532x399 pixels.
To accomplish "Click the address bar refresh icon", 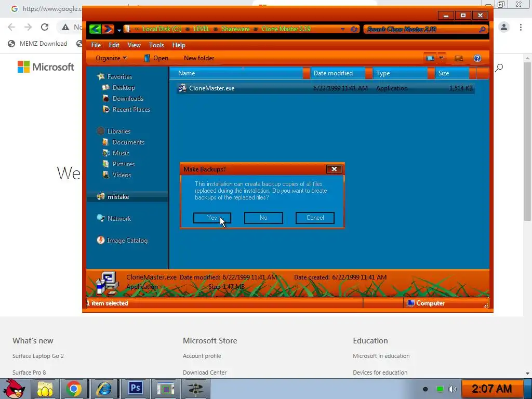I will click(354, 29).
